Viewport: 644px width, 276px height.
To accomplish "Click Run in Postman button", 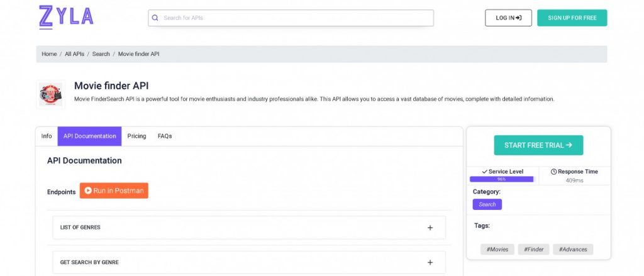I will (114, 190).
